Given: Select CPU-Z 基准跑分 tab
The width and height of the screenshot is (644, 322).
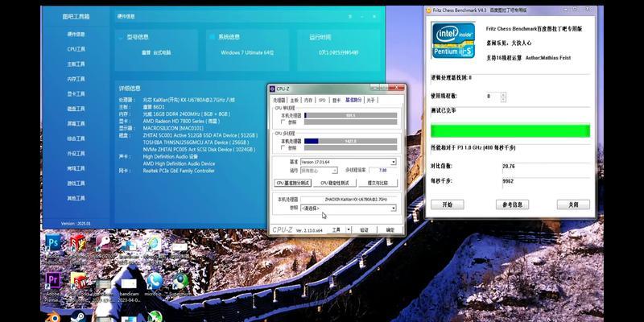Looking at the screenshot, I should (353, 100).
